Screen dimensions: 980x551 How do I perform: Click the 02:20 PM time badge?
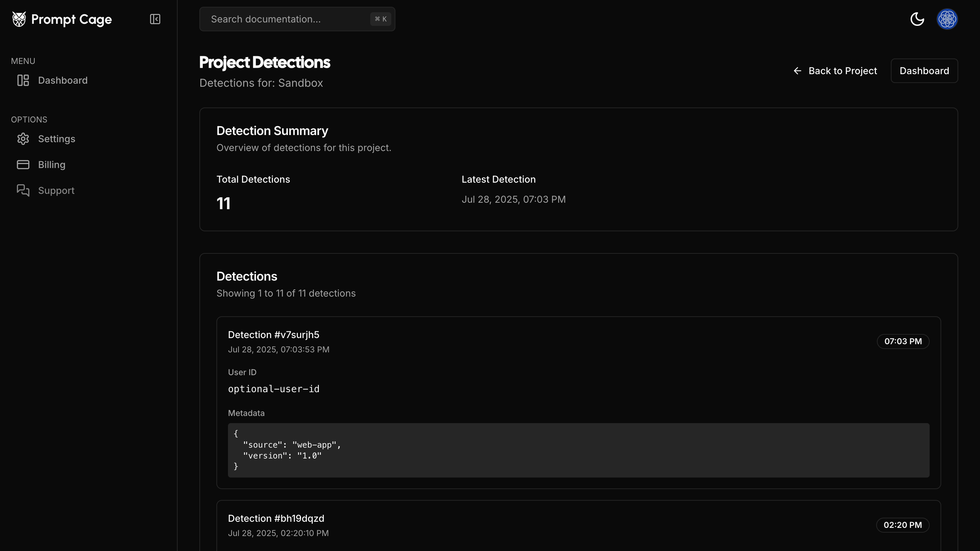coord(902,525)
